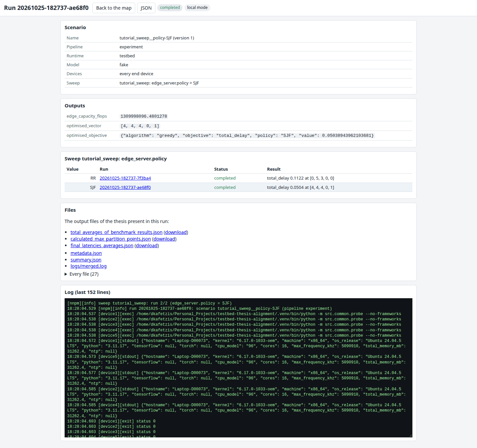
Task: Click the Back to the map button
Action: click(x=114, y=8)
